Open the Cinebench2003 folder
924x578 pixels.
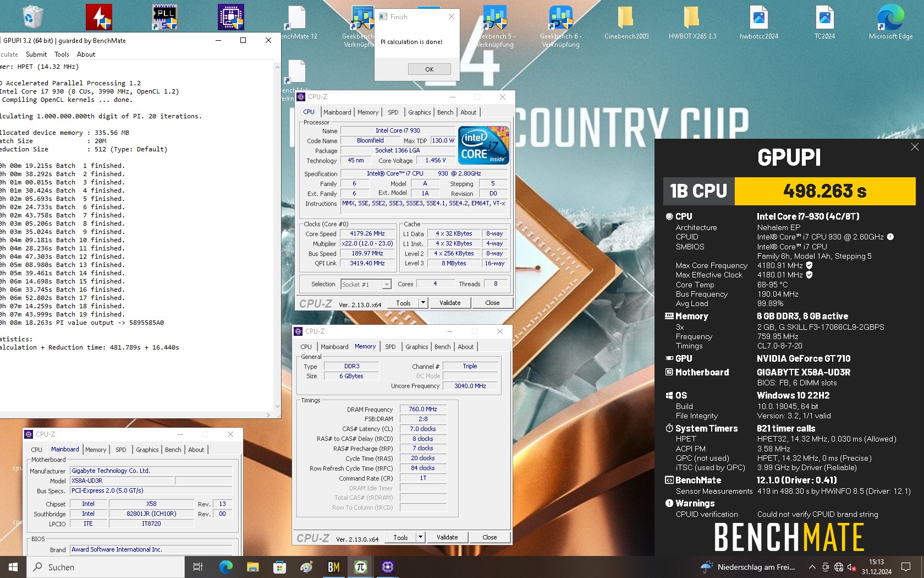click(x=626, y=23)
